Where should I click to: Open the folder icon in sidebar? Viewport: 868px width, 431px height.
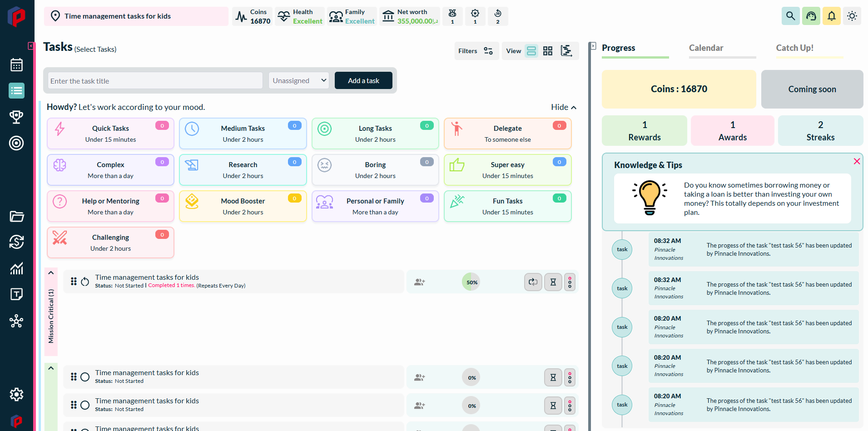17,216
